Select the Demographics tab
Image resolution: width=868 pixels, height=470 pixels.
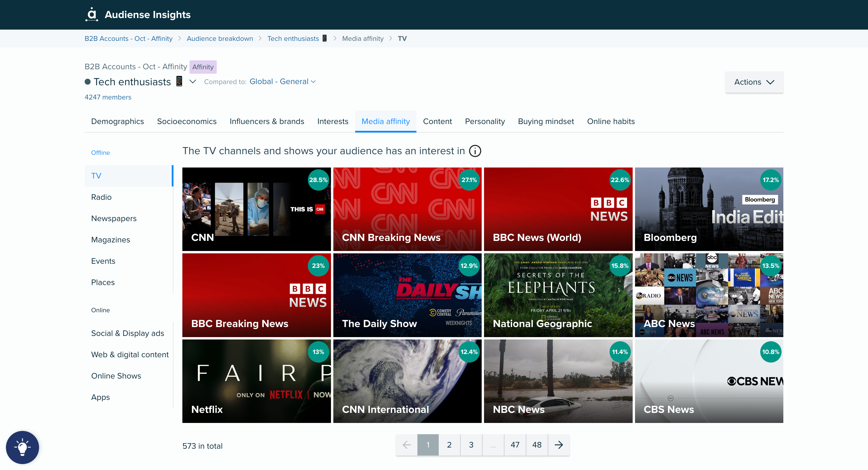click(x=118, y=121)
